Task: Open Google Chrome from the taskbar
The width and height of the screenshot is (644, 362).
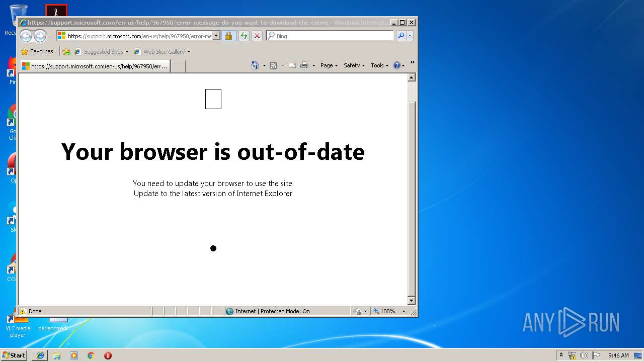Action: point(91,355)
